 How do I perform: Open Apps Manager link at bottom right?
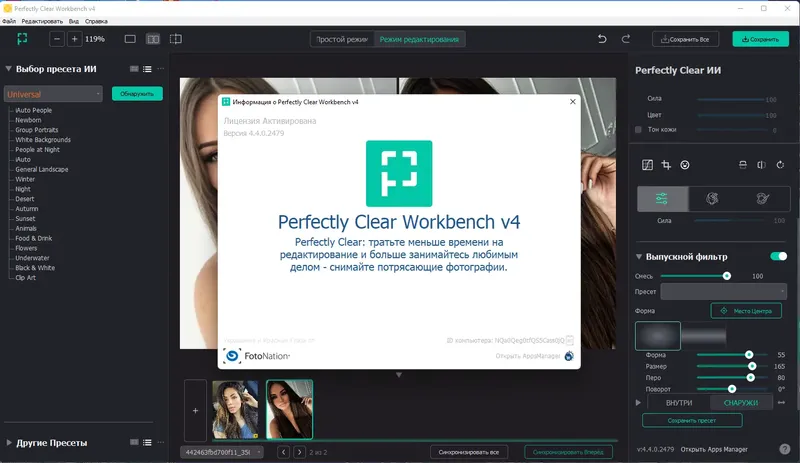(714, 449)
